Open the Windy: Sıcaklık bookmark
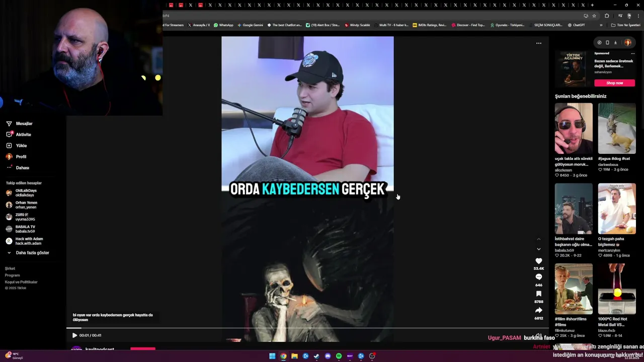This screenshot has width=644, height=362. (357, 25)
